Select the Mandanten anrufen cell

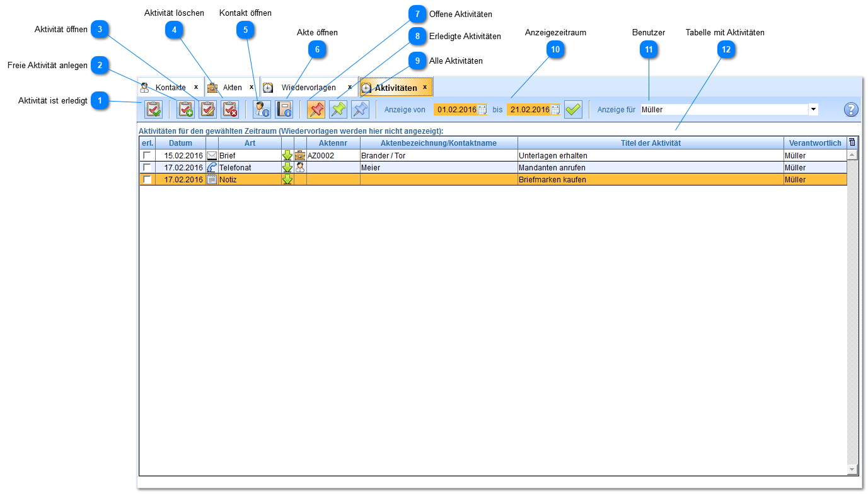coord(651,167)
